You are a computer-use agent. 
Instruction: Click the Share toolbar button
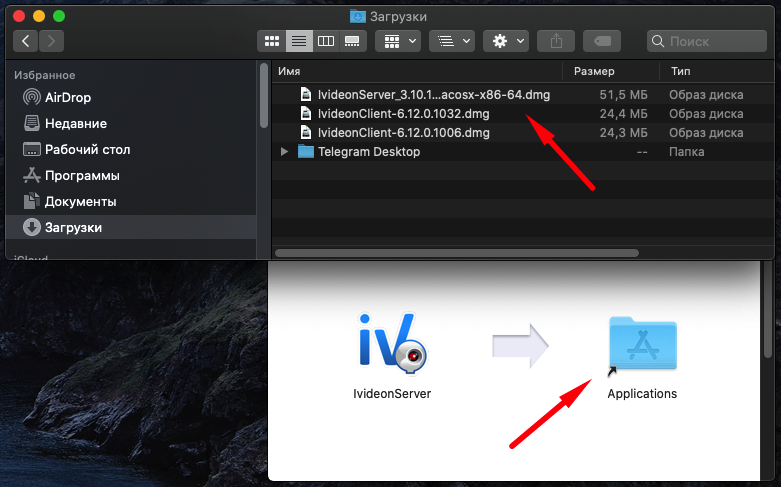(556, 41)
